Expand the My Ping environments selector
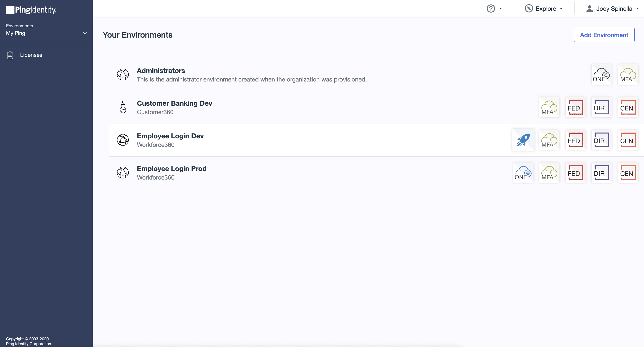The width and height of the screenshot is (644, 347). [x=46, y=33]
